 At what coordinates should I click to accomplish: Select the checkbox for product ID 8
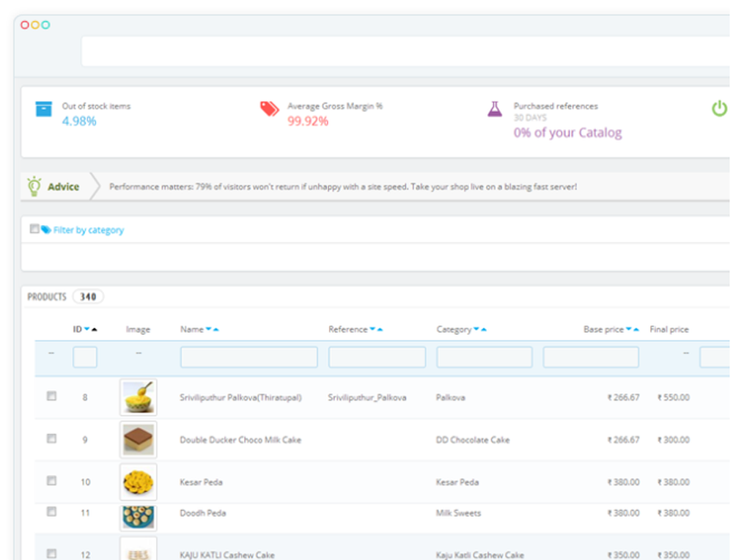coord(51,397)
